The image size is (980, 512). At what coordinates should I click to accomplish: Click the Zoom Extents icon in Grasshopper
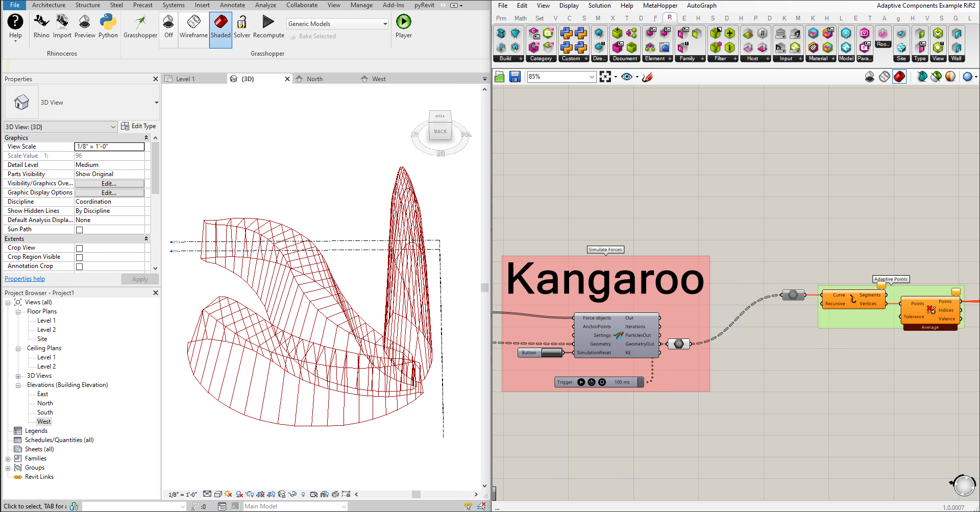pyautogui.click(x=605, y=77)
